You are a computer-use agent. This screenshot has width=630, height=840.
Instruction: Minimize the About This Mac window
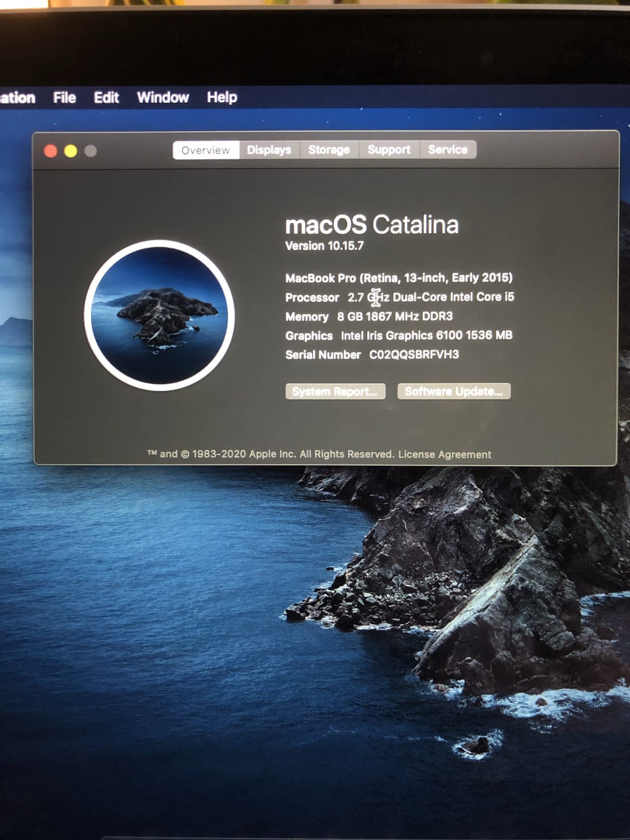71,151
